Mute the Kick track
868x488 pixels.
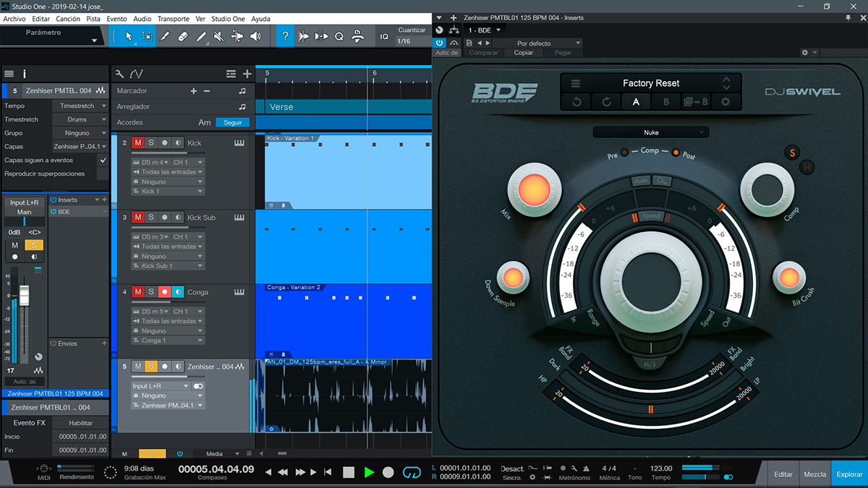(x=137, y=143)
